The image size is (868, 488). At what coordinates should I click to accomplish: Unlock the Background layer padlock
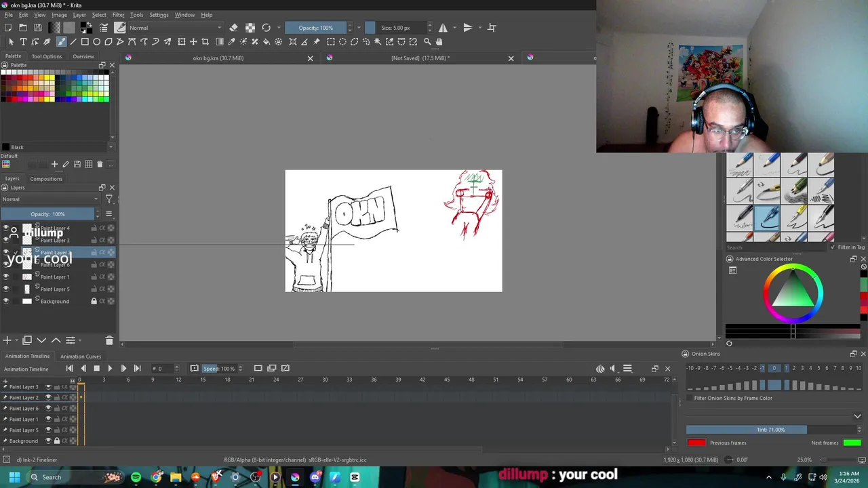click(94, 301)
